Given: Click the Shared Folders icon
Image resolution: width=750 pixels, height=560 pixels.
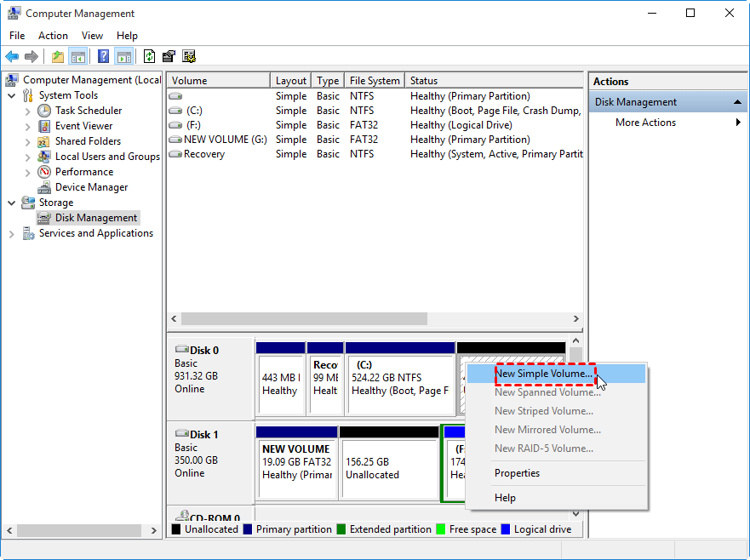Looking at the screenshot, I should click(x=43, y=141).
